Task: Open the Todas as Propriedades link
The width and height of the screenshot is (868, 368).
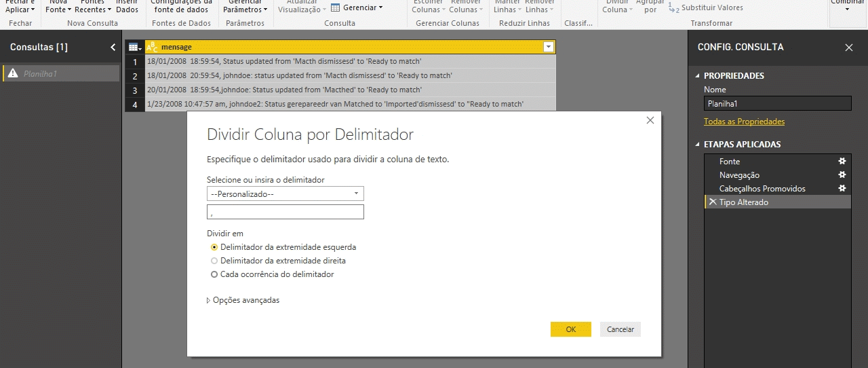Action: point(745,122)
